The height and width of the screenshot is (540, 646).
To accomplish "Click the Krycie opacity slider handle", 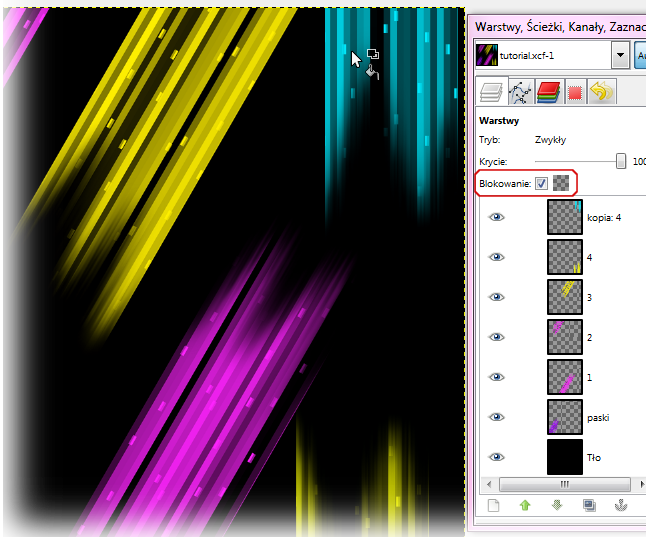I will coord(621,161).
